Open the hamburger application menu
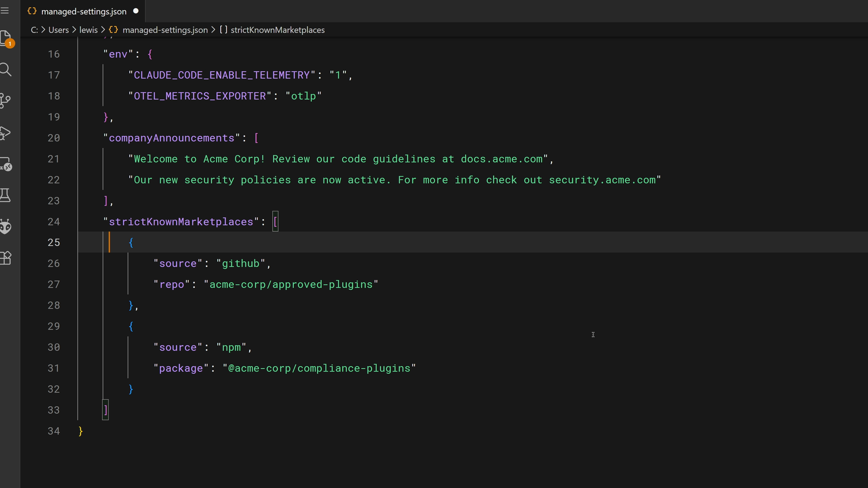The width and height of the screenshot is (868, 488). click(5, 10)
